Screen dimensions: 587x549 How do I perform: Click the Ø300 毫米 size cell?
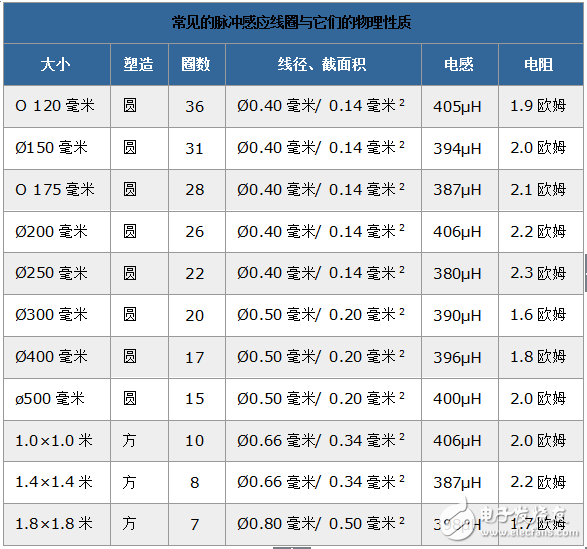[x=57, y=315]
